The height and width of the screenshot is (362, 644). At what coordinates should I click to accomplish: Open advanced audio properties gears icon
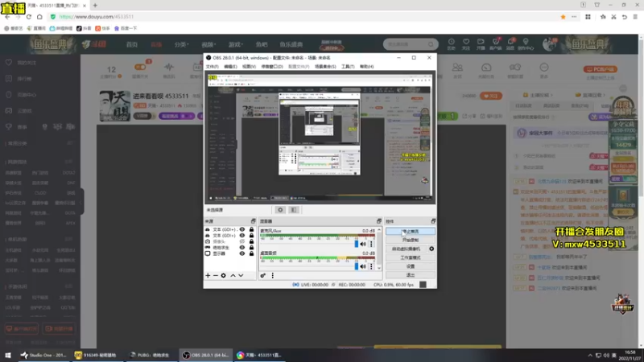(263, 275)
